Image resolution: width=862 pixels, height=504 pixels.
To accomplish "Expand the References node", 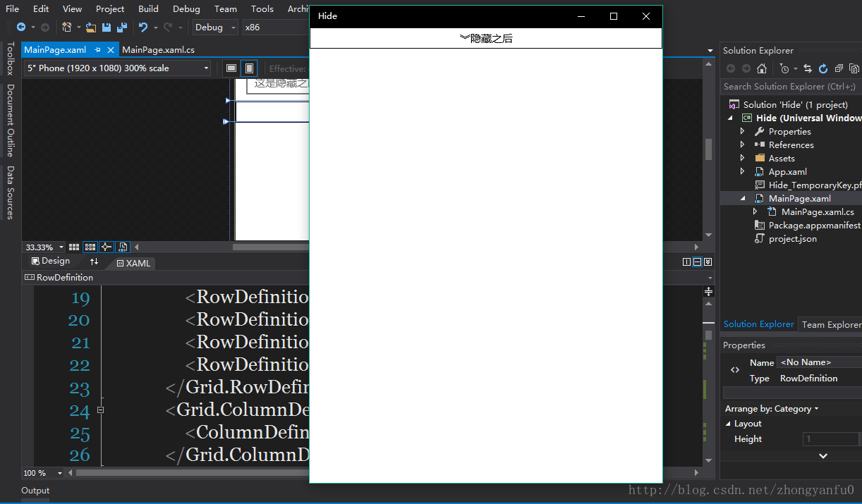I will 742,145.
